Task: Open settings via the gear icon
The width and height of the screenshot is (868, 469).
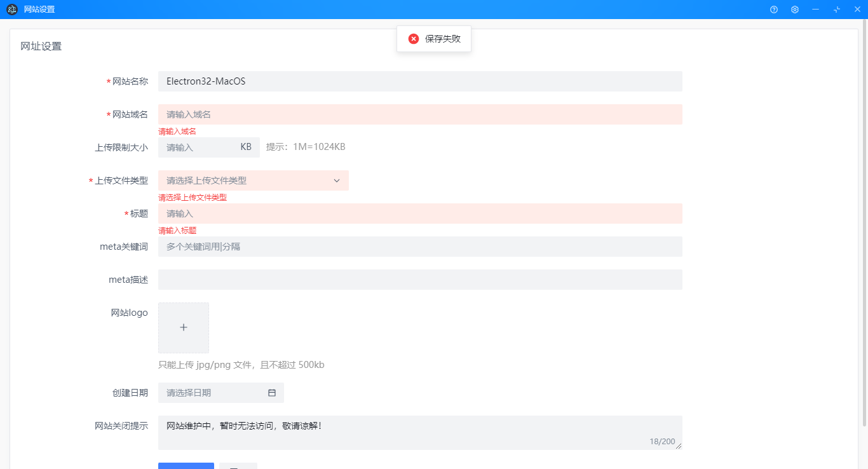Action: 794,10
